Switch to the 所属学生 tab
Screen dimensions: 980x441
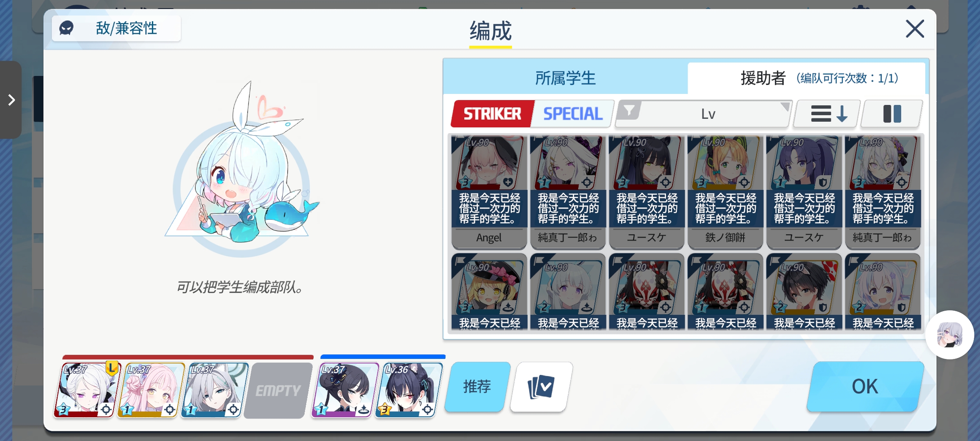click(x=566, y=78)
